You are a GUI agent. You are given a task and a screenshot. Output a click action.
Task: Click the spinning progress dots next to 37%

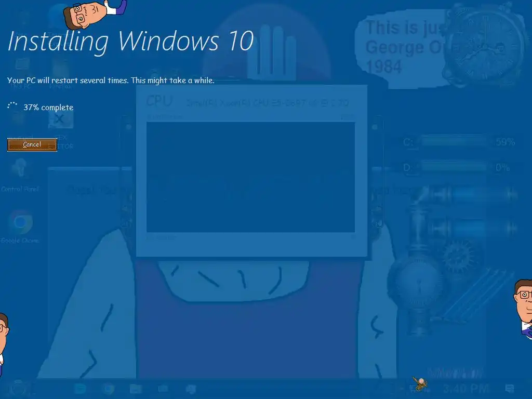click(x=12, y=106)
